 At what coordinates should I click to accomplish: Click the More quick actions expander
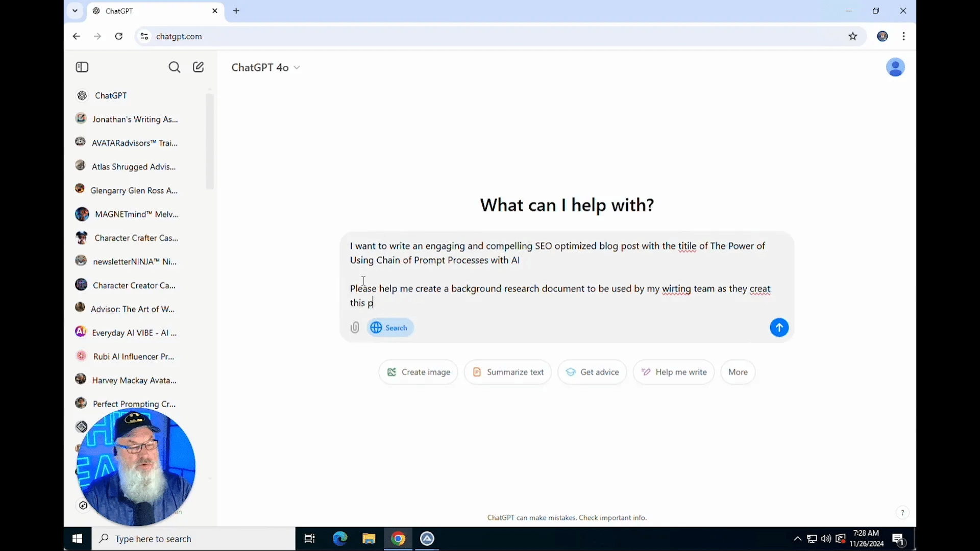coord(739,372)
